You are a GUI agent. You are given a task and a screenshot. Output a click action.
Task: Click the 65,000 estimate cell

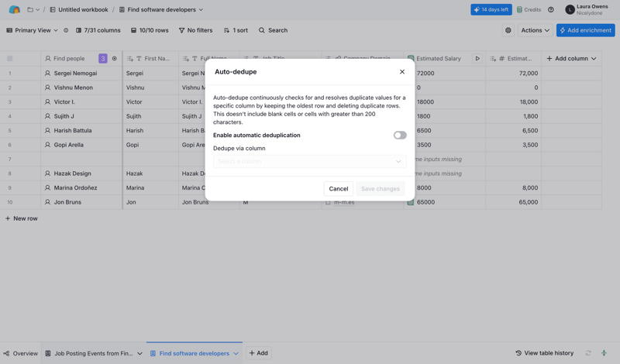tap(513, 202)
